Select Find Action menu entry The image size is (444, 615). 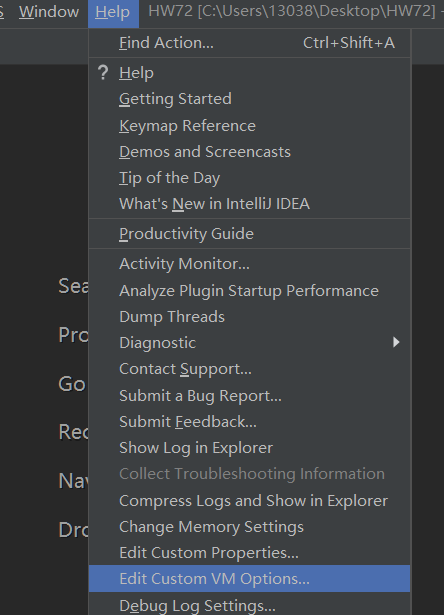(249, 43)
